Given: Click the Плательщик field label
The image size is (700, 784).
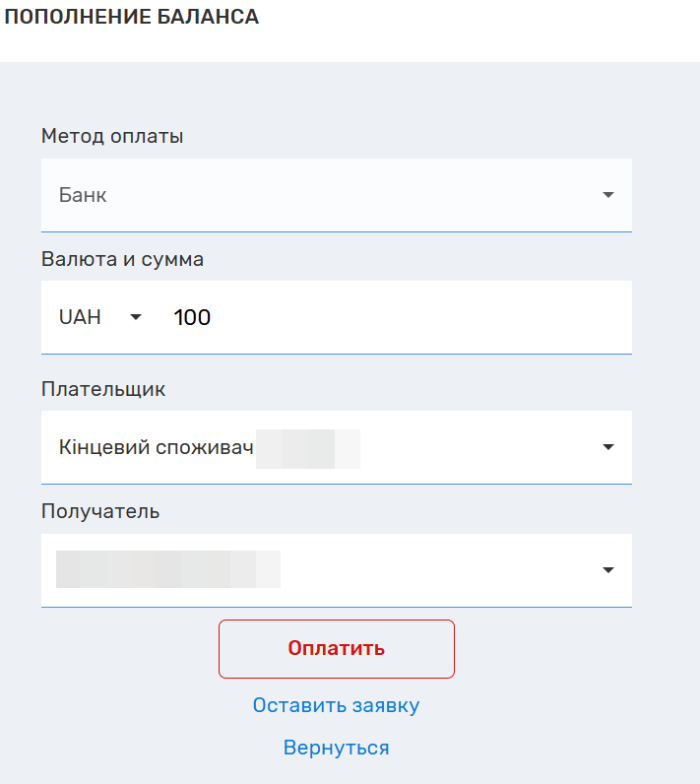Looking at the screenshot, I should tap(103, 388).
